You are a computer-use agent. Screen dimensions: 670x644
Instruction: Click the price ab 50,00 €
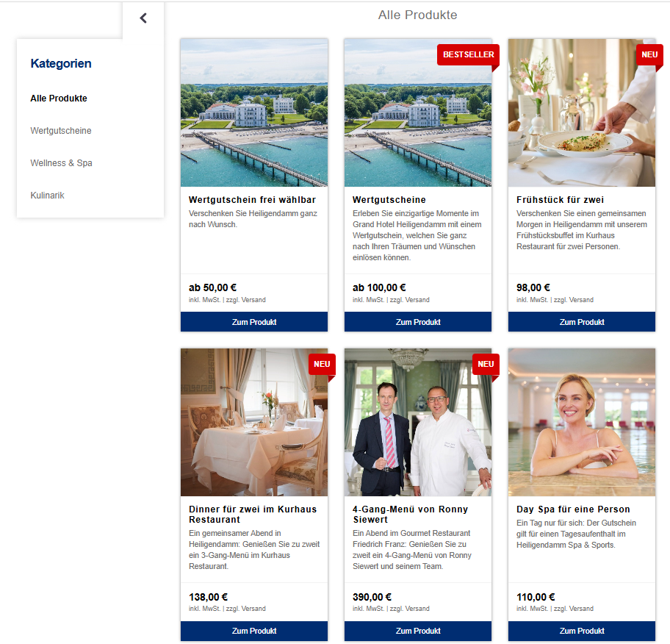point(213,287)
